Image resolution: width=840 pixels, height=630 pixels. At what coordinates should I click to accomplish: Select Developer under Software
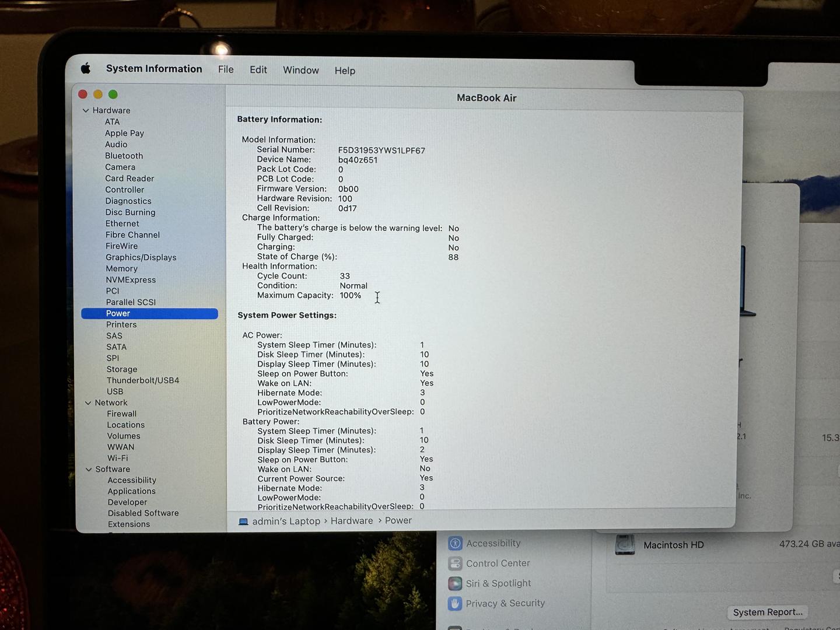tap(127, 502)
